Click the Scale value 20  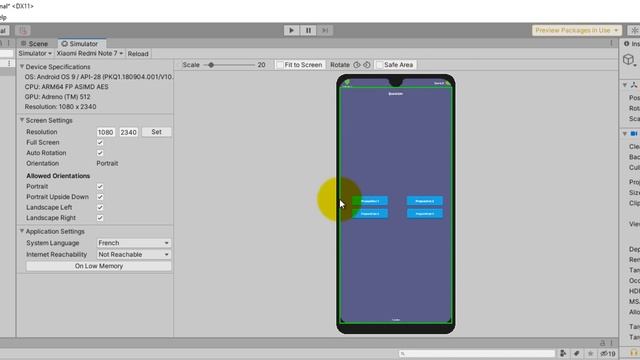tap(262, 65)
